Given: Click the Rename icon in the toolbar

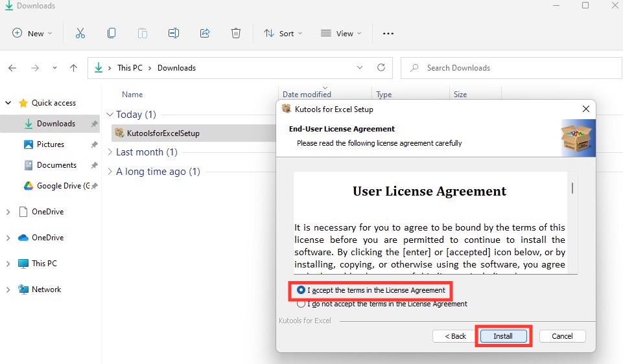Looking at the screenshot, I should 174,33.
